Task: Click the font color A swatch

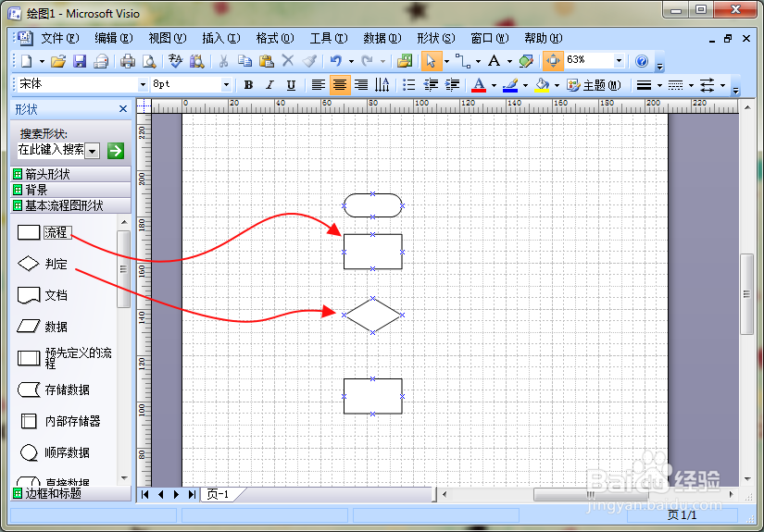Action: [479, 85]
